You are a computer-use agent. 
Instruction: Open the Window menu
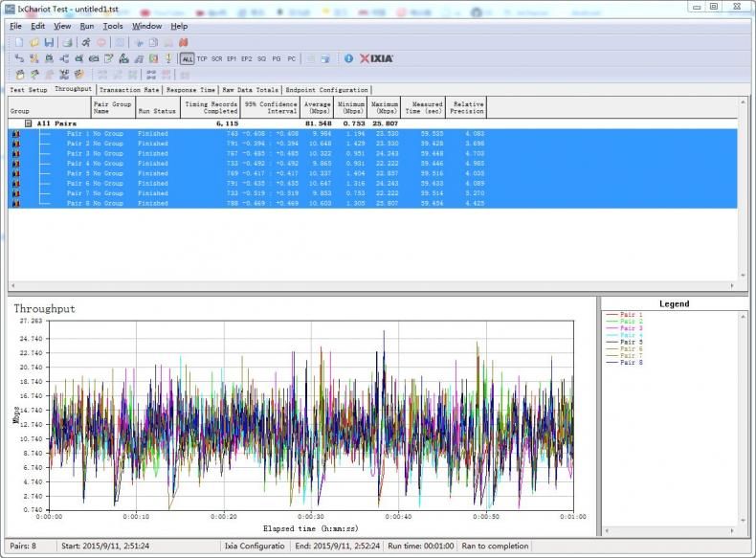[x=147, y=26]
